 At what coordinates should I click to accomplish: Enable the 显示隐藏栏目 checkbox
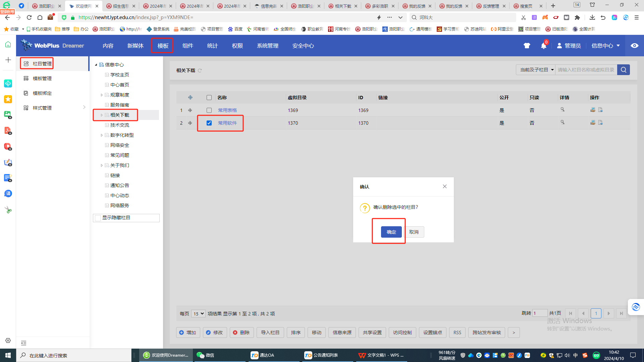click(x=98, y=218)
